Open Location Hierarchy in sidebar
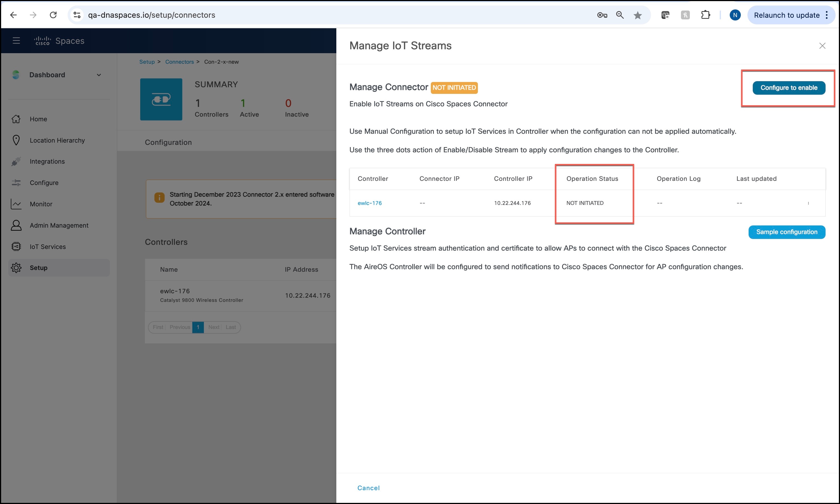The height and width of the screenshot is (504, 840). click(57, 140)
